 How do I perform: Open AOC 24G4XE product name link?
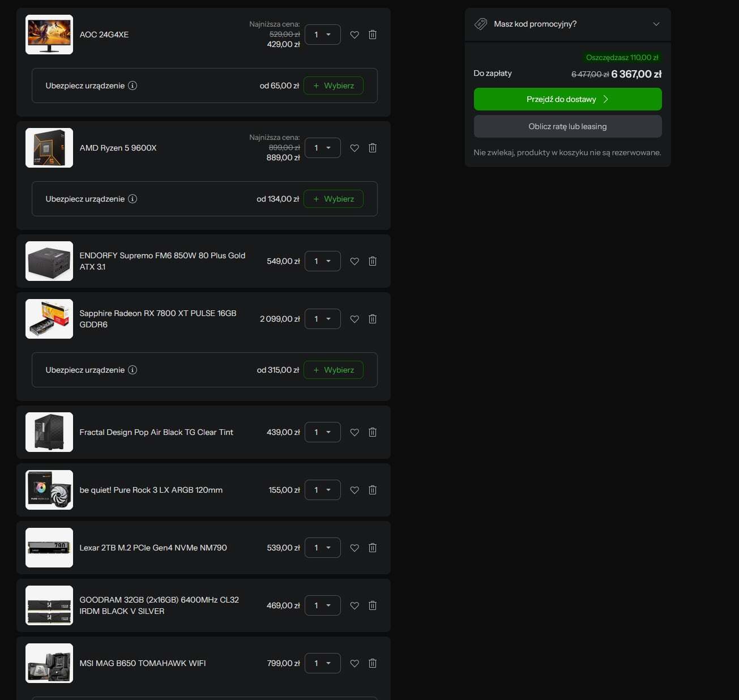(104, 35)
